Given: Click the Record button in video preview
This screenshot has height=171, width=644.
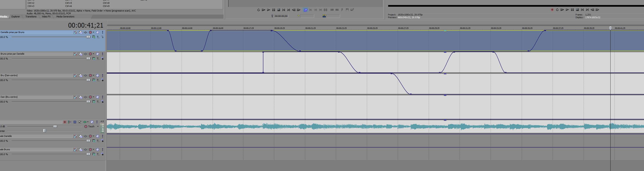Looking at the screenshot, I should click(x=552, y=10).
